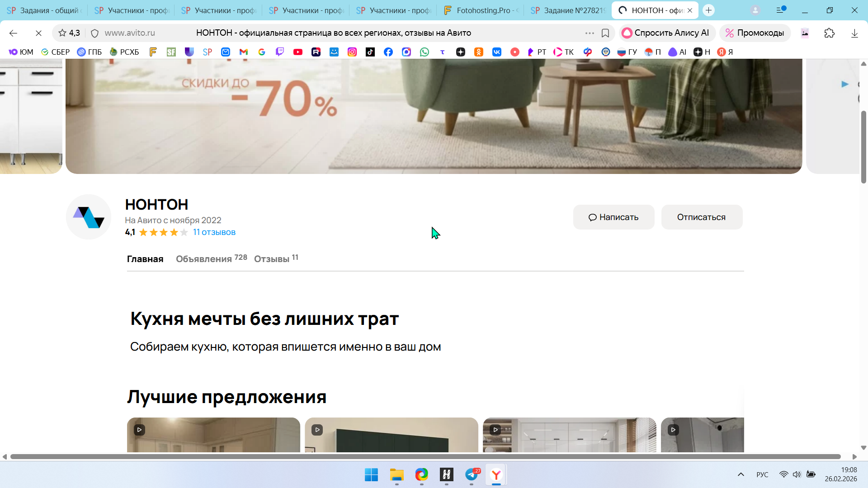Viewport: 868px width, 488px height.
Task: Stop page loading with X button
Action: click(38, 33)
